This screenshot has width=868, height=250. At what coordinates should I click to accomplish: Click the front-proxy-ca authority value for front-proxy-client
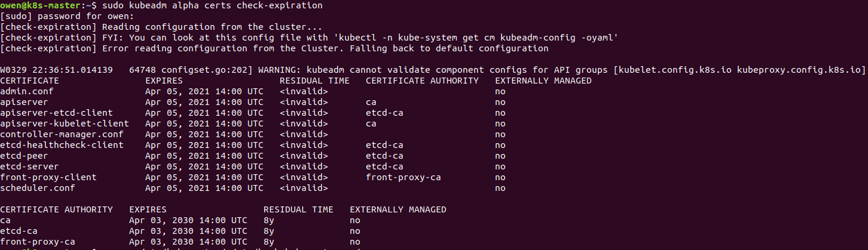pyautogui.click(x=404, y=177)
